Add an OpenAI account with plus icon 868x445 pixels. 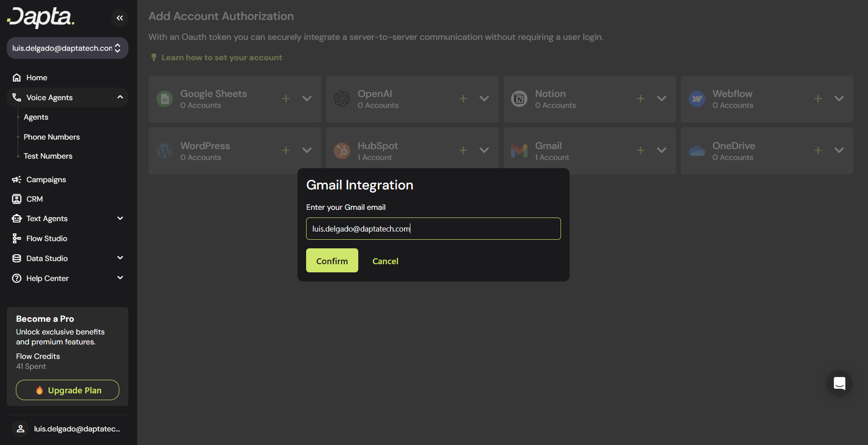463,99
